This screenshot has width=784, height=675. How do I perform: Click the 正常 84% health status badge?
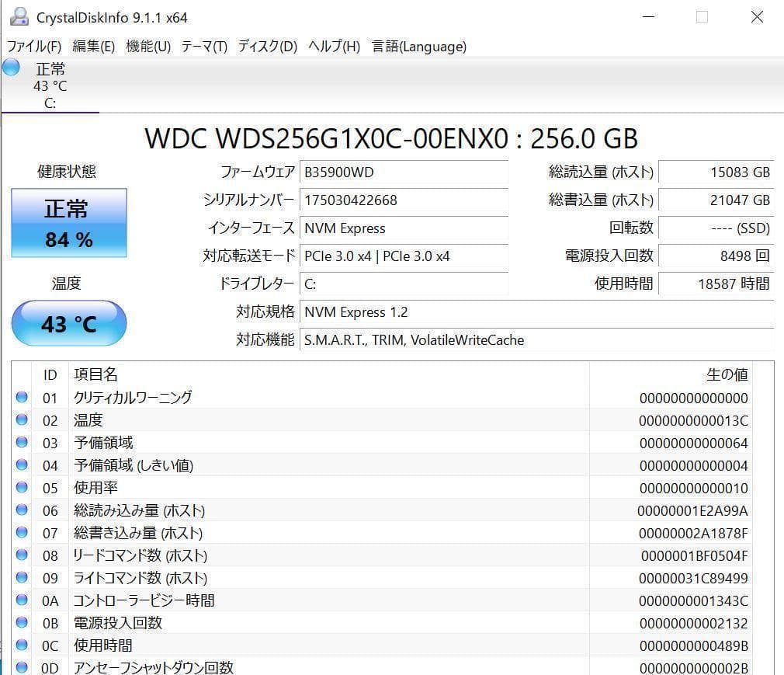tap(68, 223)
